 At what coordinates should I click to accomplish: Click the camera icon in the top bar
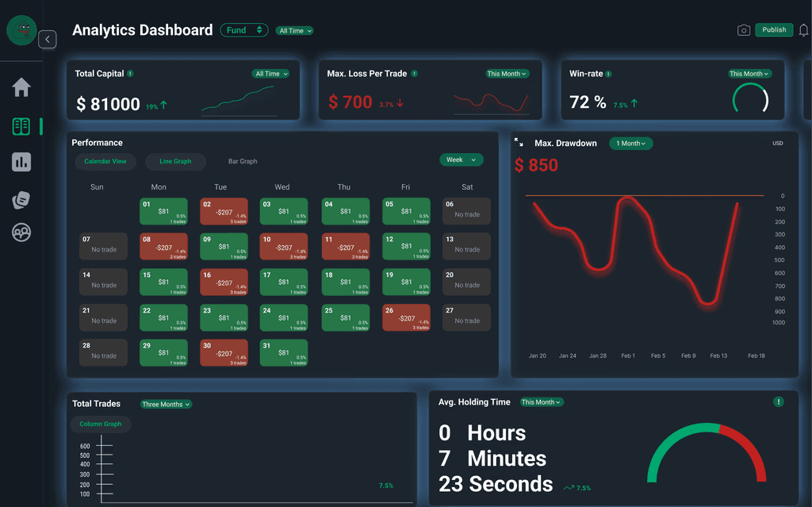[x=744, y=29]
